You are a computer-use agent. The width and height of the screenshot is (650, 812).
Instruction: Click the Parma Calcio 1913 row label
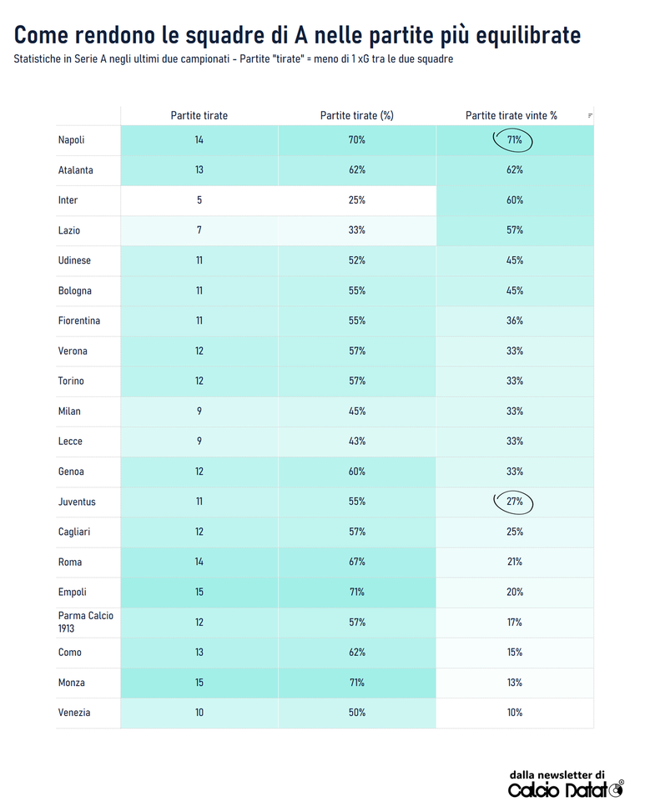click(86, 622)
